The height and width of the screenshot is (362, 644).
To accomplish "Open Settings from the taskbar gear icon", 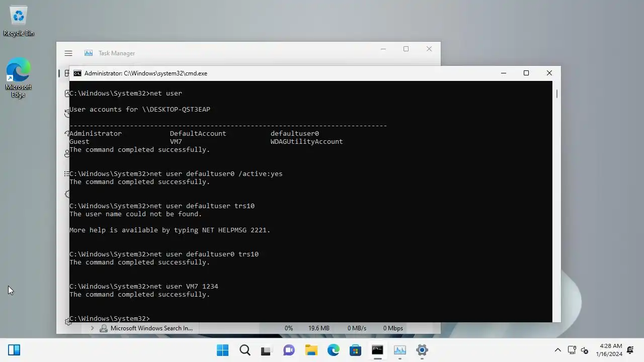I will (x=422, y=350).
